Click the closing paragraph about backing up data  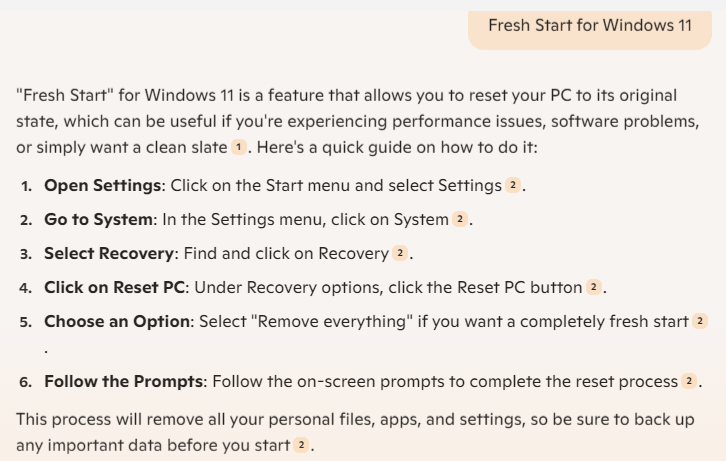coord(355,432)
